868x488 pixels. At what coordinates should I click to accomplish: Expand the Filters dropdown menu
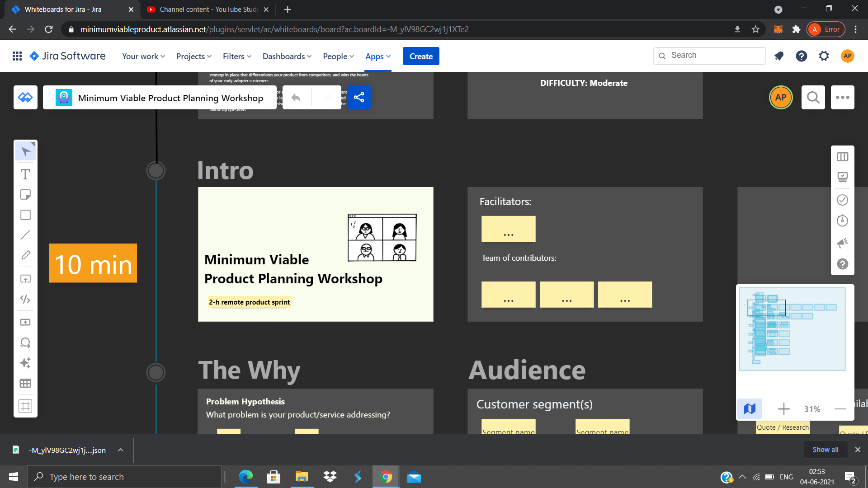(236, 56)
